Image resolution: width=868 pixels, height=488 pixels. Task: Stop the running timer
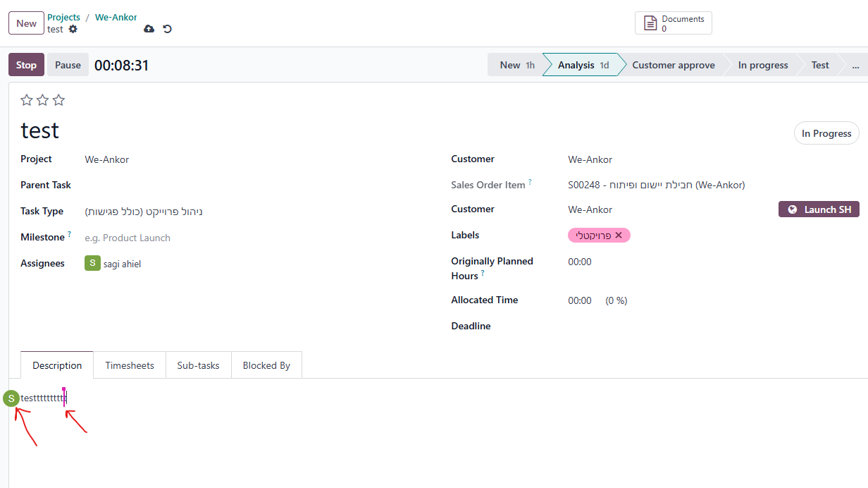click(26, 65)
